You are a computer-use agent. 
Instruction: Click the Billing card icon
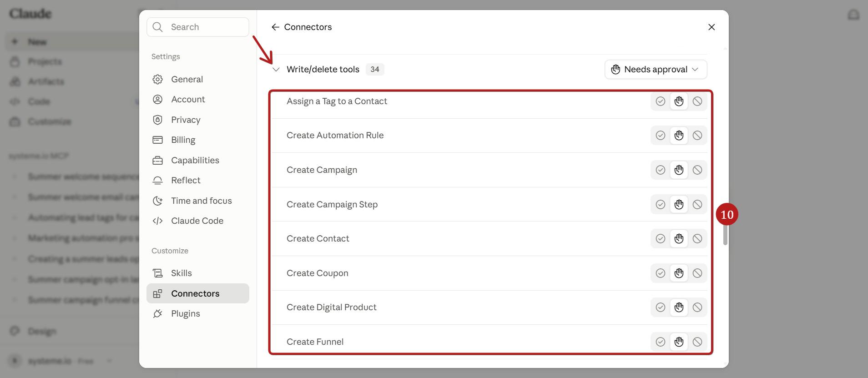click(157, 140)
